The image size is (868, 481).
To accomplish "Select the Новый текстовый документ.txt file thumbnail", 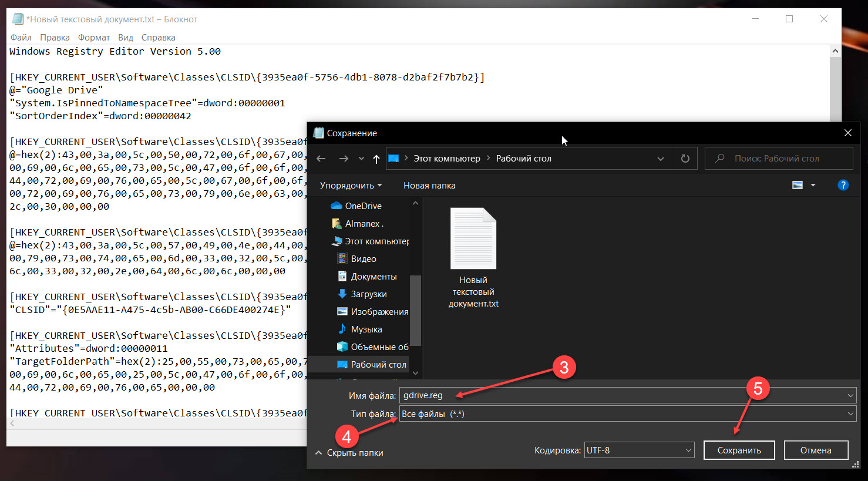I will pos(473,238).
